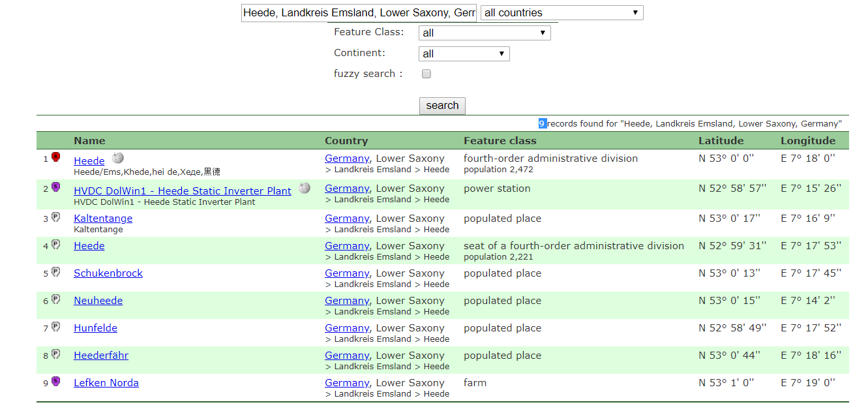Viewport: 868px width, 411px height.
Task: Open HVDC DolWin1 - Heede Static Inverter Plant link
Action: pyautogui.click(x=183, y=190)
